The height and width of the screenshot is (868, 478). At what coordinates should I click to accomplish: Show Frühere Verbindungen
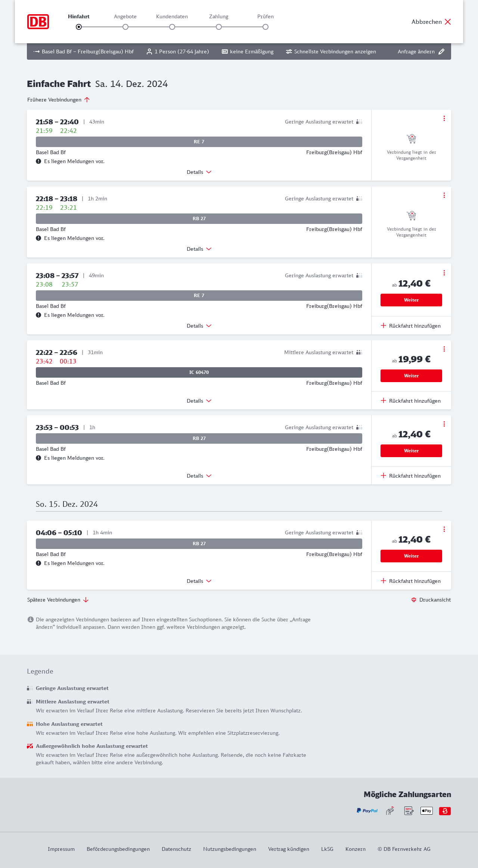coord(58,100)
